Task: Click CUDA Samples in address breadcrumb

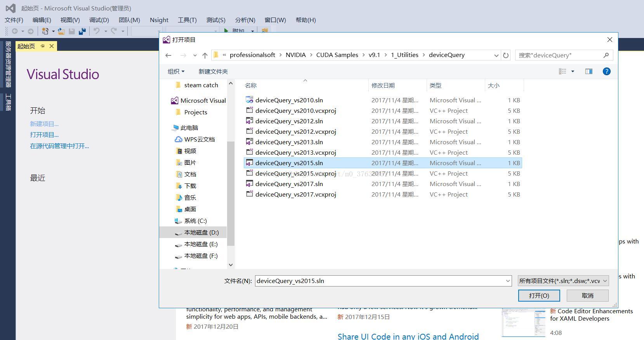Action: coord(337,55)
